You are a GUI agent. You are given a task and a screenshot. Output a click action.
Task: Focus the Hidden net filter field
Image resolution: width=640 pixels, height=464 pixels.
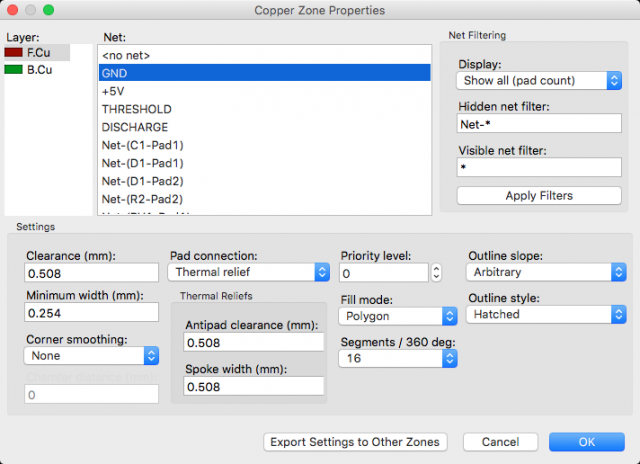(539, 123)
